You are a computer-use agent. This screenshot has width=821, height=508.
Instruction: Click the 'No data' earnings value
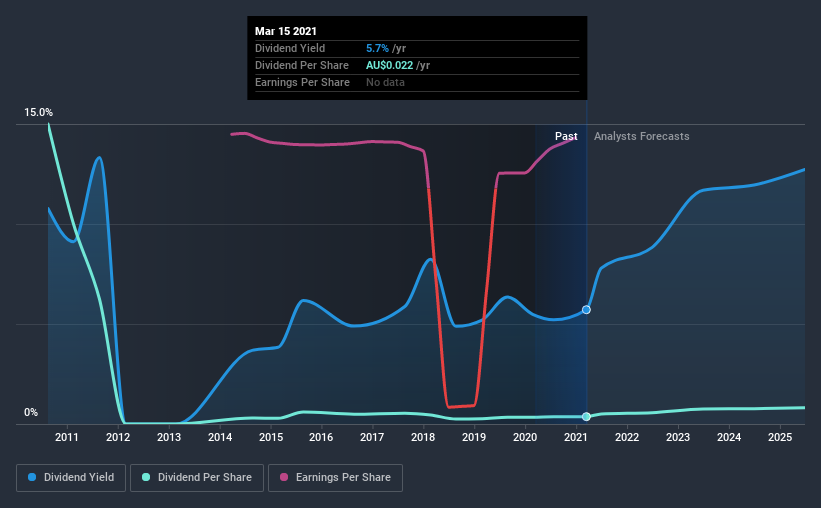coord(385,82)
